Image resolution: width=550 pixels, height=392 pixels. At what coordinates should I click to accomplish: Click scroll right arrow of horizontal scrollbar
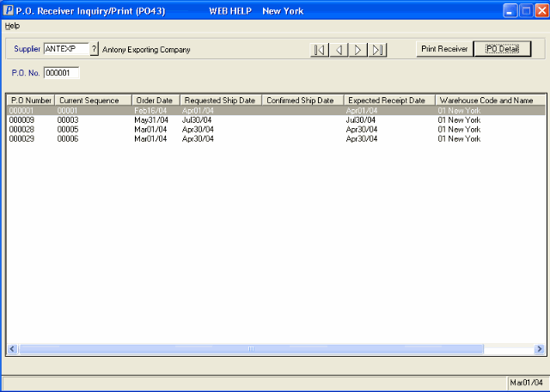[540, 349]
